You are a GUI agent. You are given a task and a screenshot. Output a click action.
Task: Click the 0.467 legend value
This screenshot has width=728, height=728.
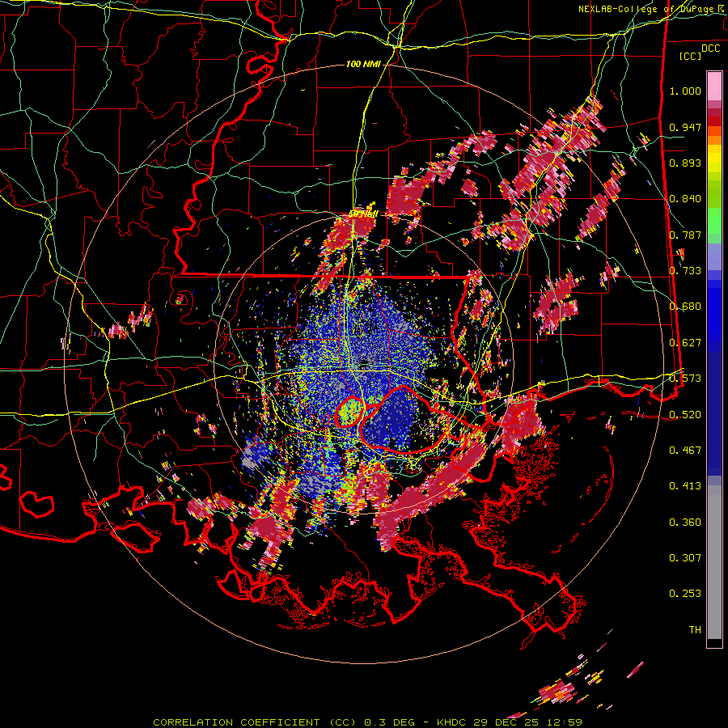coord(685,451)
